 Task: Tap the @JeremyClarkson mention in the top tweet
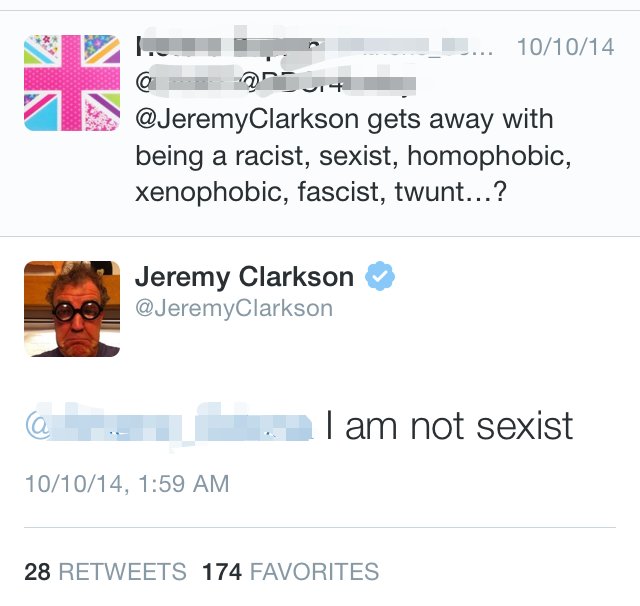click(248, 121)
